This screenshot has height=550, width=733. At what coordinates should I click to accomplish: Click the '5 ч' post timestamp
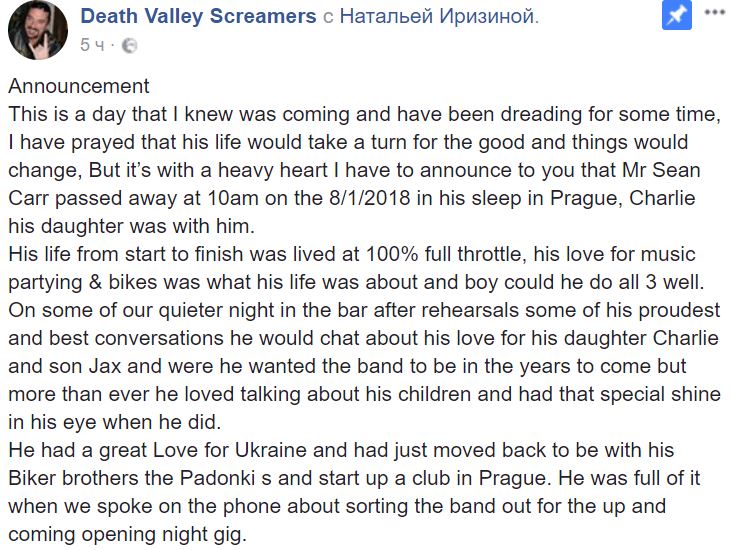coord(92,45)
